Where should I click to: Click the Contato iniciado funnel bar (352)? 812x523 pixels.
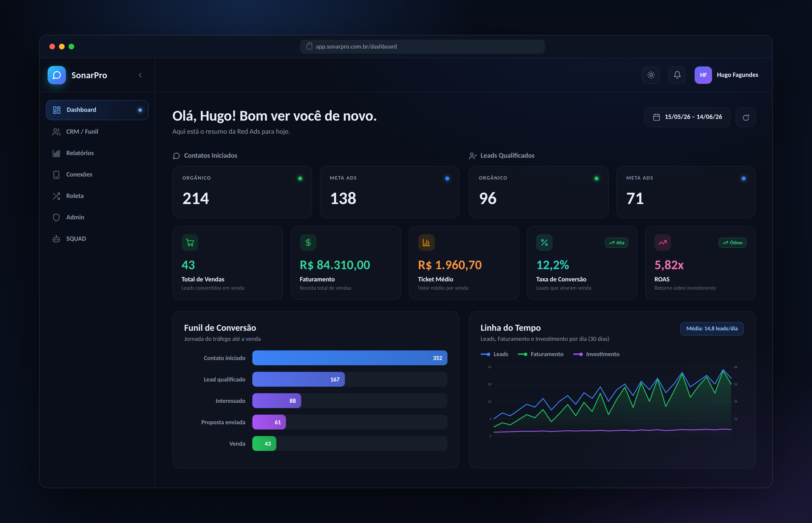tap(350, 358)
